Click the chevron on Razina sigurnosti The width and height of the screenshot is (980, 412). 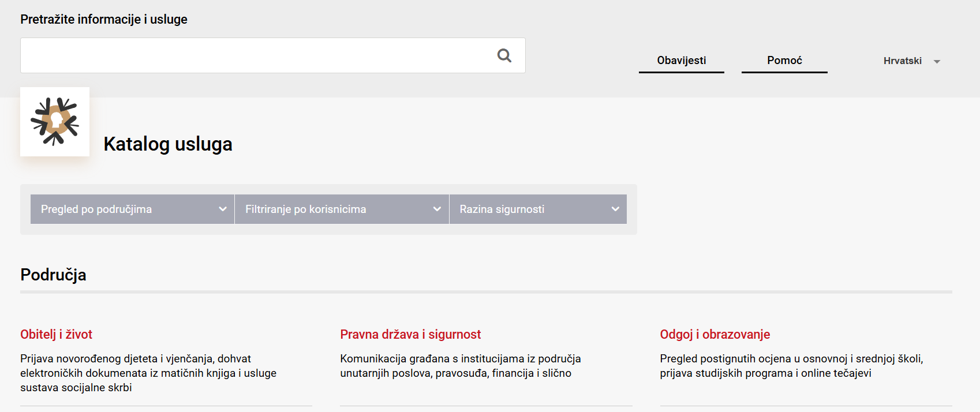[615, 209]
